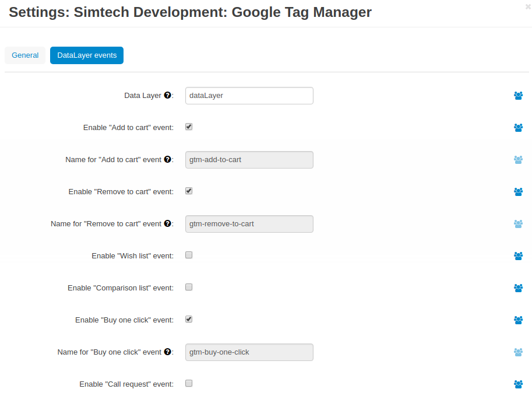The height and width of the screenshot is (417, 532).
Task: Click group icon beside Name for "Add to cart" event
Action: [518, 160]
